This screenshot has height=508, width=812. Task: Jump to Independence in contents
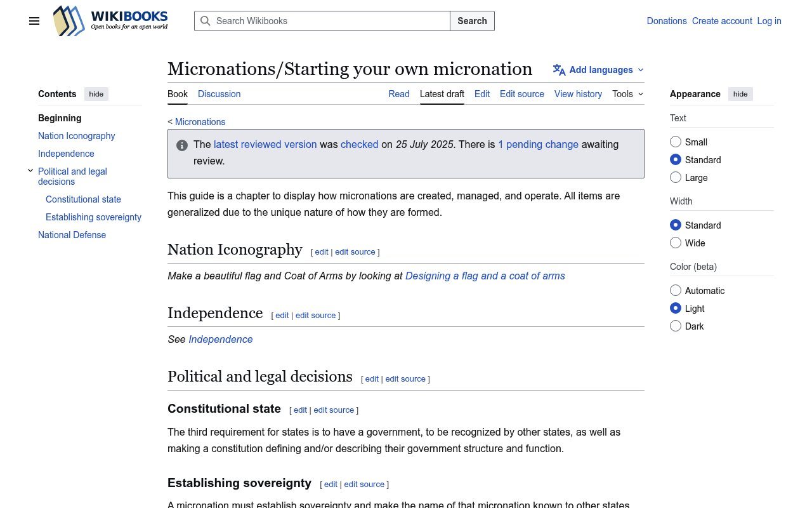click(66, 154)
